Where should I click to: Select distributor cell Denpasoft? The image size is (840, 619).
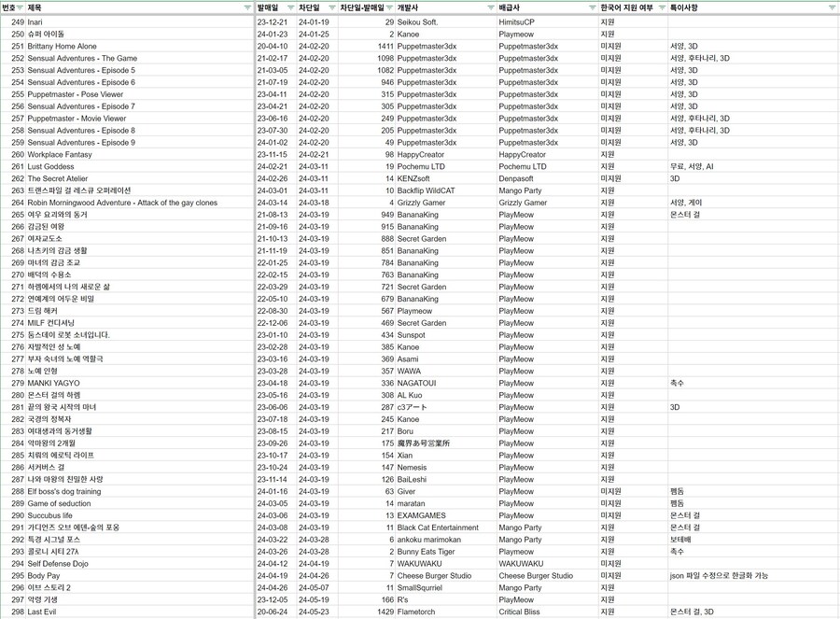click(x=548, y=178)
